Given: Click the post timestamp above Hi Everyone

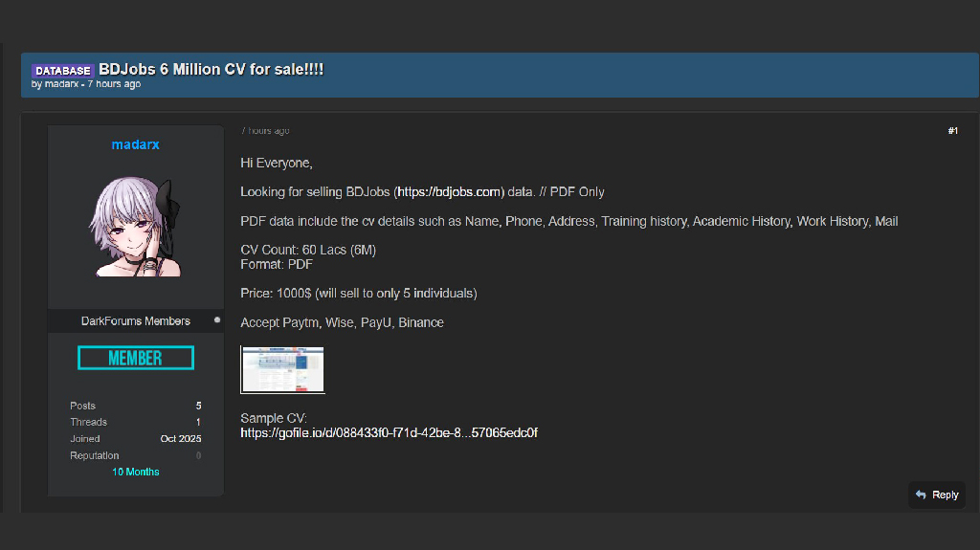Looking at the screenshot, I should pos(265,131).
